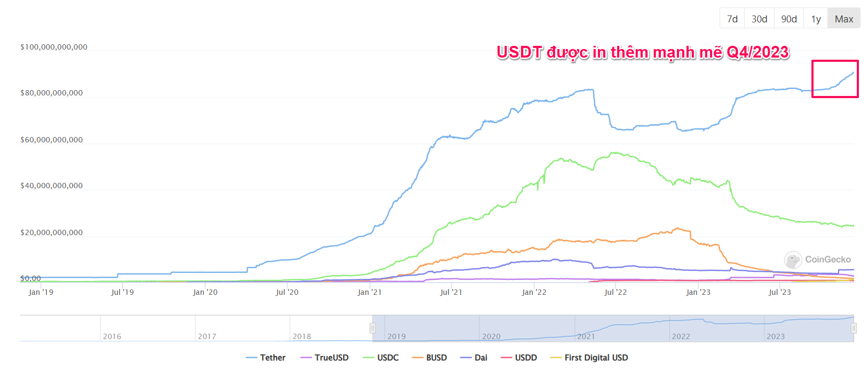Toggle Tether series in legend
This screenshot has width=868, height=370.
click(x=265, y=358)
